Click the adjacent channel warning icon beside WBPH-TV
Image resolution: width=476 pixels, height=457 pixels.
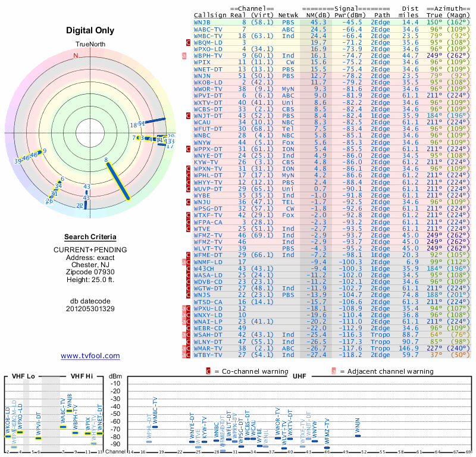click(184, 55)
